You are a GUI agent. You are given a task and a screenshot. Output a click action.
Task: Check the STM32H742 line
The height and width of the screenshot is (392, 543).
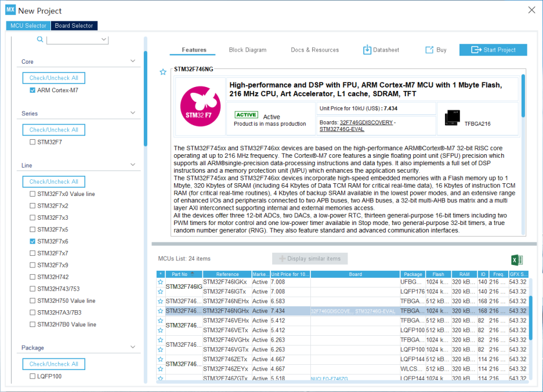[32, 277]
